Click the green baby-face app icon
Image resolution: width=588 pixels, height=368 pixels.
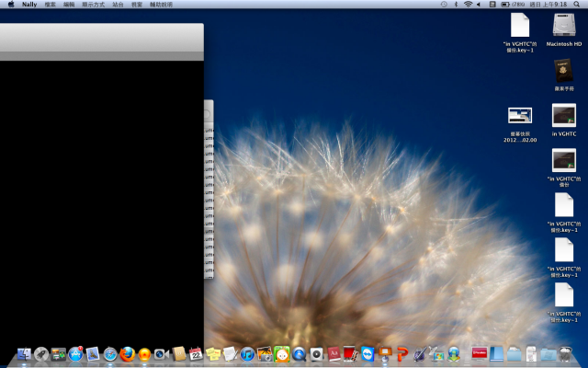282,353
